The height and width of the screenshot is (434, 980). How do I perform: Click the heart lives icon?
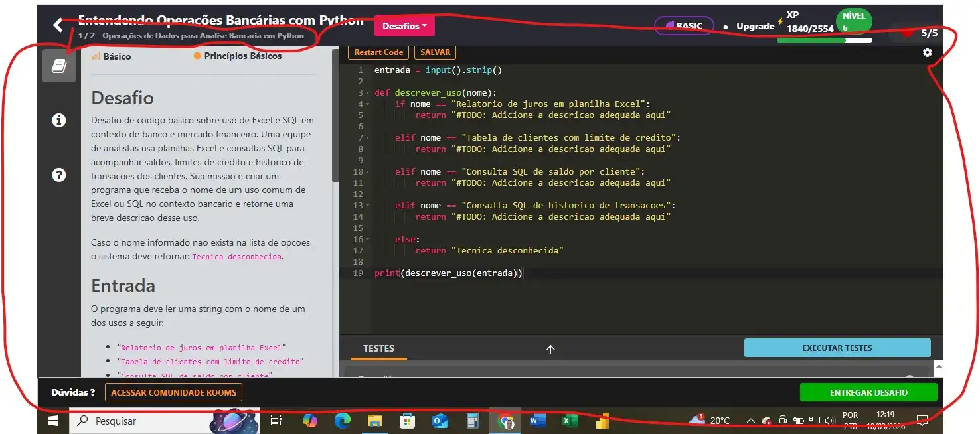pos(907,33)
